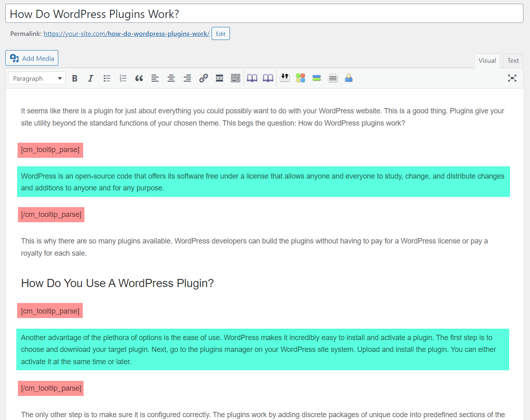The height and width of the screenshot is (420, 530).
Task: Click the second opening [cm_tooltip_parse] shortcode
Action: [50, 311]
